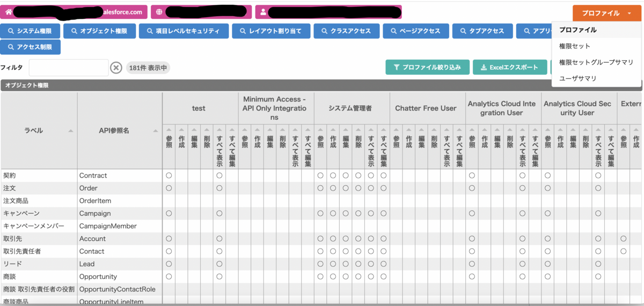Click the Campaign API name cell
Image resolution: width=644 pixels, height=306 pixels.
point(120,214)
